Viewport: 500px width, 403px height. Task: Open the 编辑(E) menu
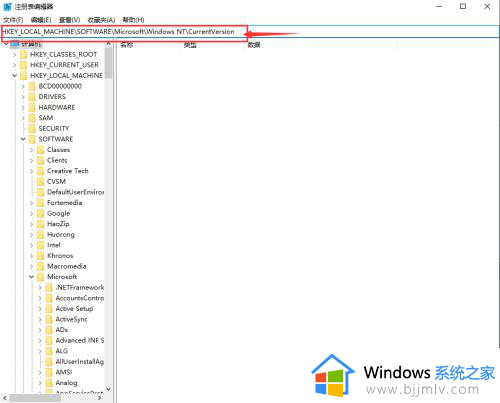pyautogui.click(x=41, y=20)
